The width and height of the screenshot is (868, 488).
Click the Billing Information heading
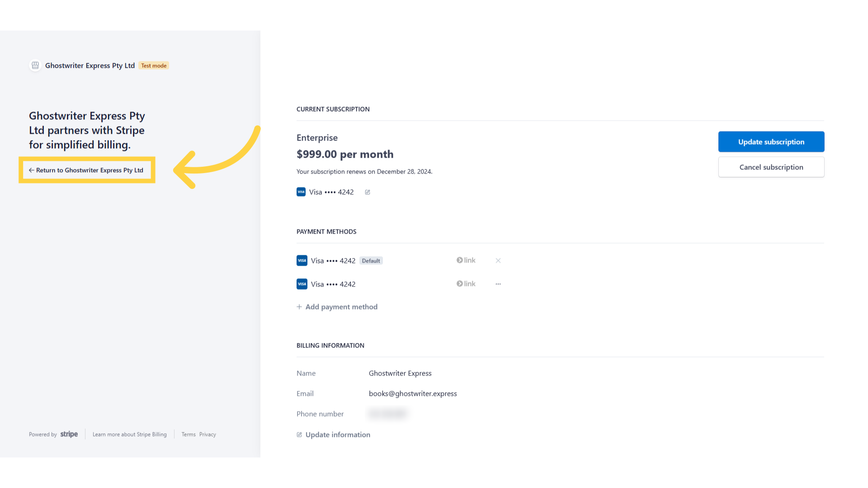(x=330, y=346)
